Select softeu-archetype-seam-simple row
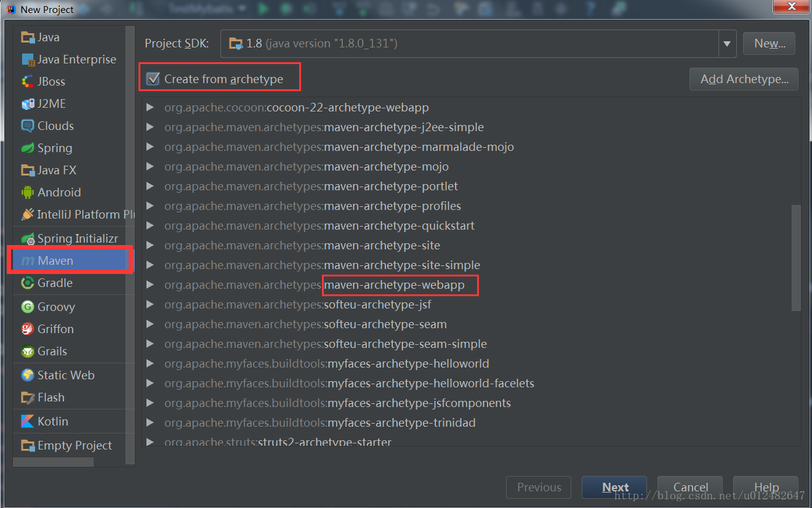 (467, 344)
